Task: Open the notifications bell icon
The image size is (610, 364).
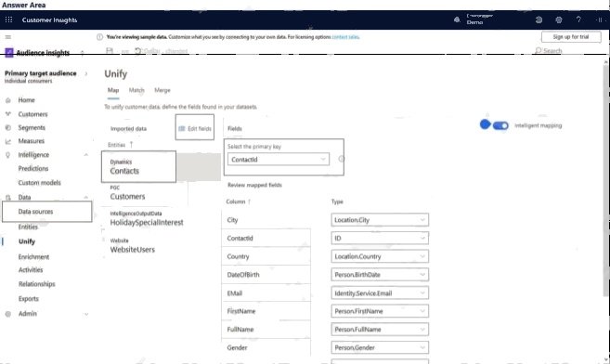Action: (457, 19)
